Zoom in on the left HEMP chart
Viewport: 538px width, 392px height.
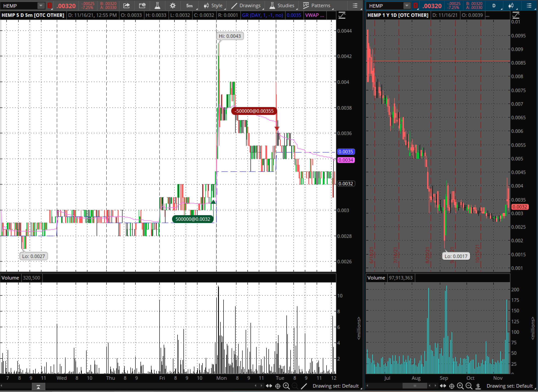click(286, 386)
